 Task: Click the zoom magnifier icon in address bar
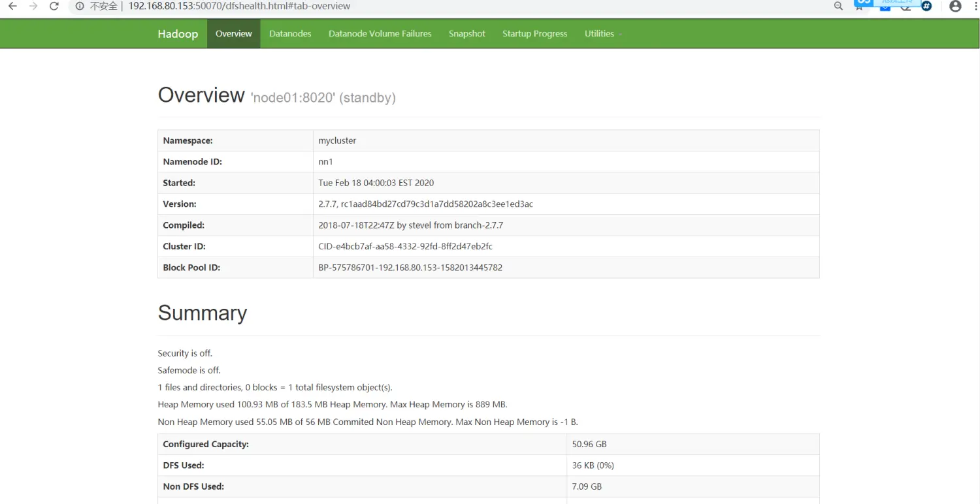coord(838,6)
